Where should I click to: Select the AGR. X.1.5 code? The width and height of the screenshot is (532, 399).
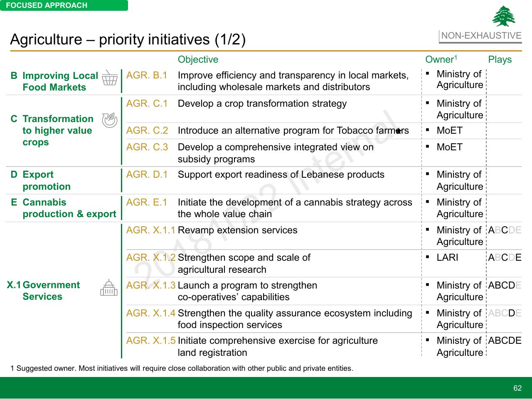pos(151,340)
